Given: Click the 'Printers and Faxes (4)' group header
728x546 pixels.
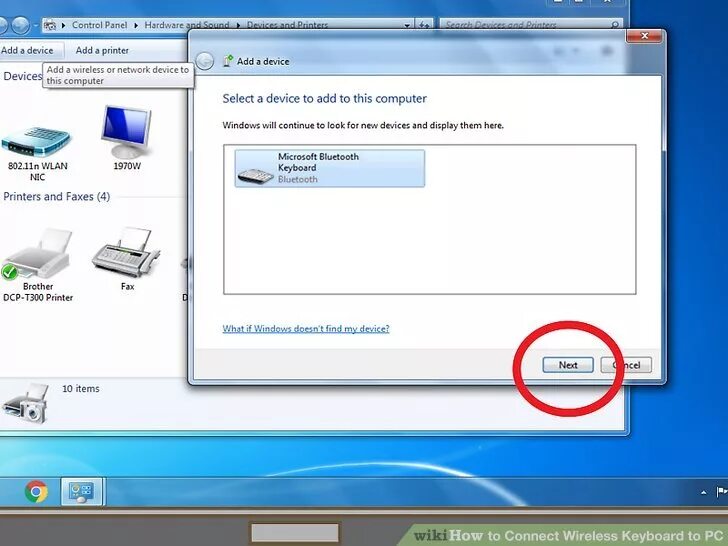Looking at the screenshot, I should point(57,196).
